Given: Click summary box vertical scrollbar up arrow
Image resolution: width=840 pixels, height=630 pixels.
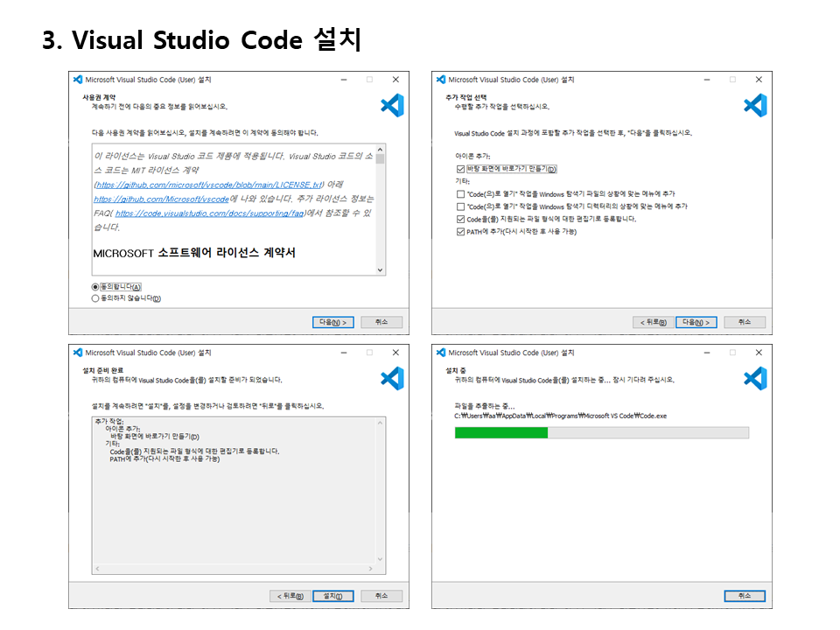Looking at the screenshot, I should coord(381,423).
